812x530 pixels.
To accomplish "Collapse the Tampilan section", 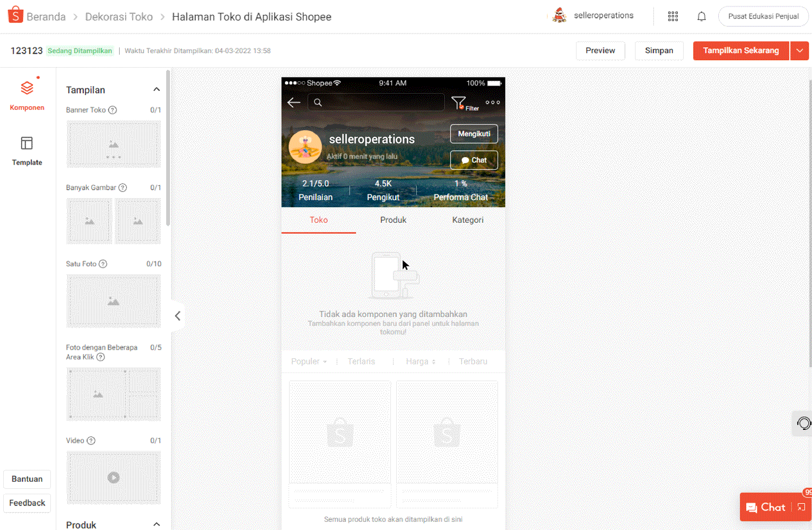I will coord(156,89).
